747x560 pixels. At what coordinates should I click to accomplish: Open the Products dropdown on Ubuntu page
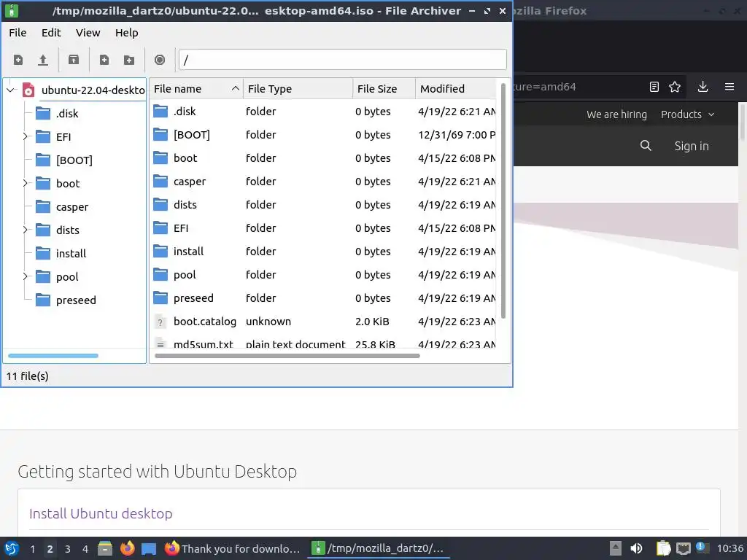[687, 114]
